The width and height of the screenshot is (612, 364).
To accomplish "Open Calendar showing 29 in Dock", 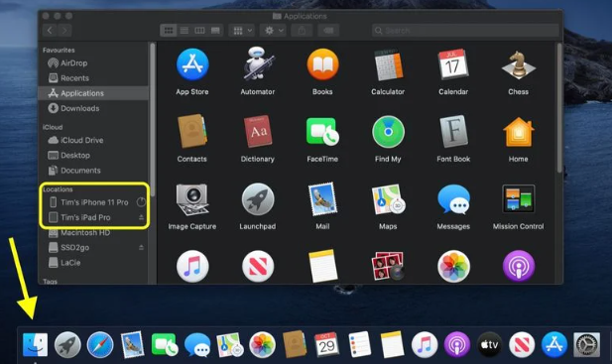I will (326, 344).
